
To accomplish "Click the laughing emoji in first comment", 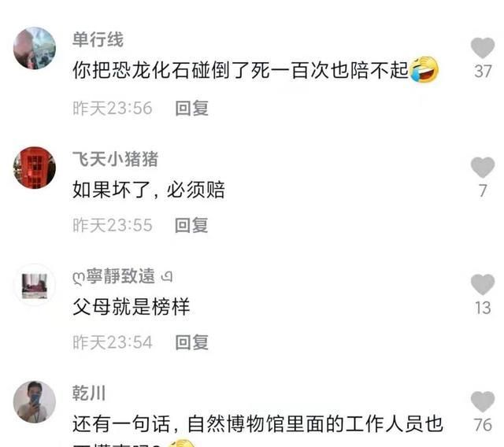I will (x=425, y=70).
